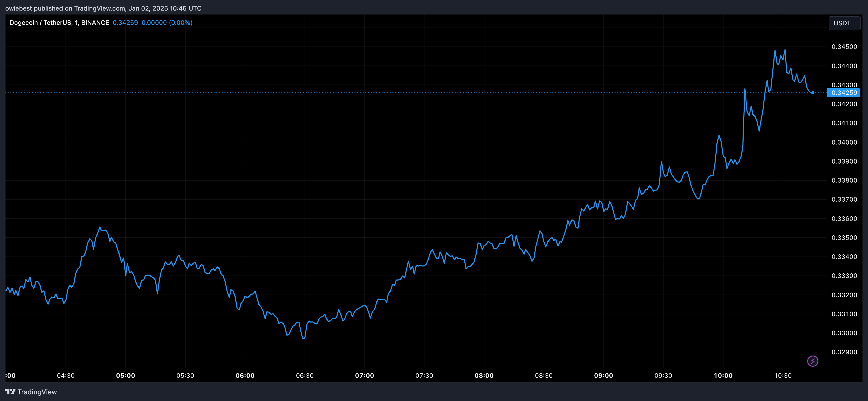Click the blue last-price dot on chart

813,93
